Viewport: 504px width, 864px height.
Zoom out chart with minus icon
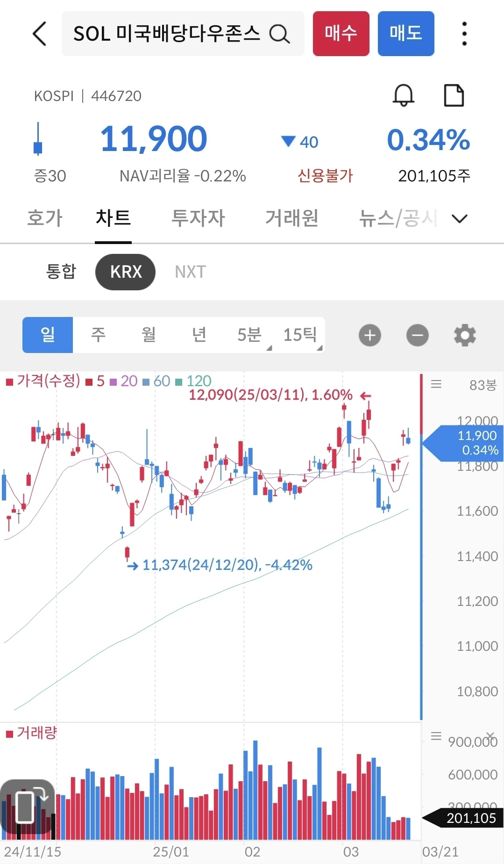coord(418,335)
